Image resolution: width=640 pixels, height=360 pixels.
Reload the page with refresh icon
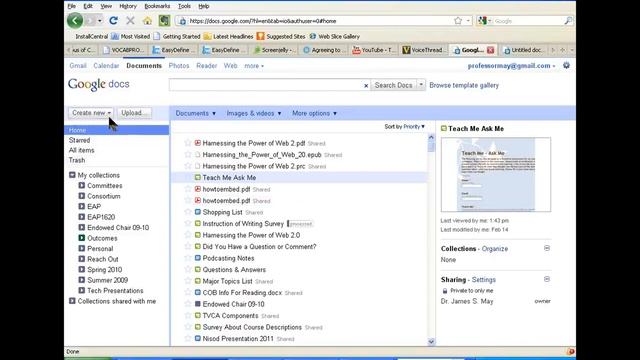[113, 20]
